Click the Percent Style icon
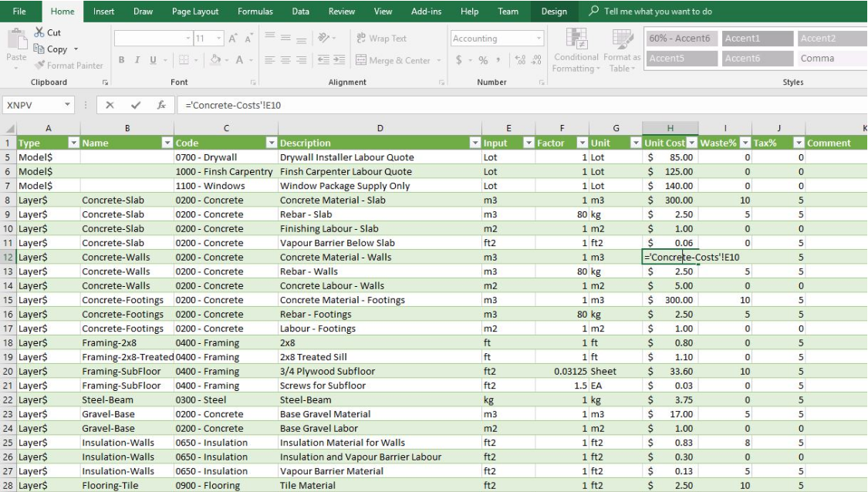The image size is (868, 492). pyautogui.click(x=483, y=60)
